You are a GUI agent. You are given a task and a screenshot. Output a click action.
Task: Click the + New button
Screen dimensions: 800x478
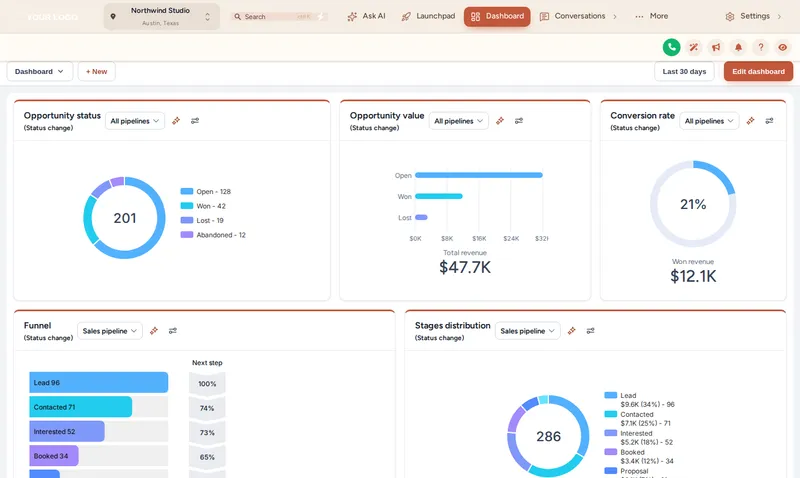pyautogui.click(x=96, y=71)
